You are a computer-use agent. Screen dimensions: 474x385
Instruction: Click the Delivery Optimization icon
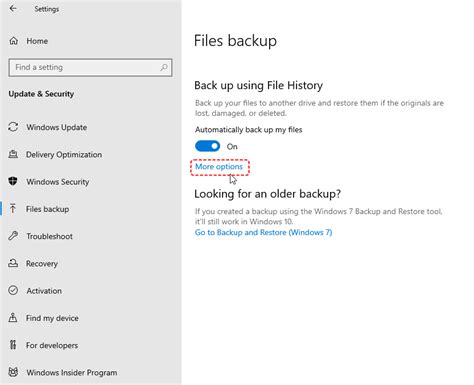pyautogui.click(x=13, y=154)
